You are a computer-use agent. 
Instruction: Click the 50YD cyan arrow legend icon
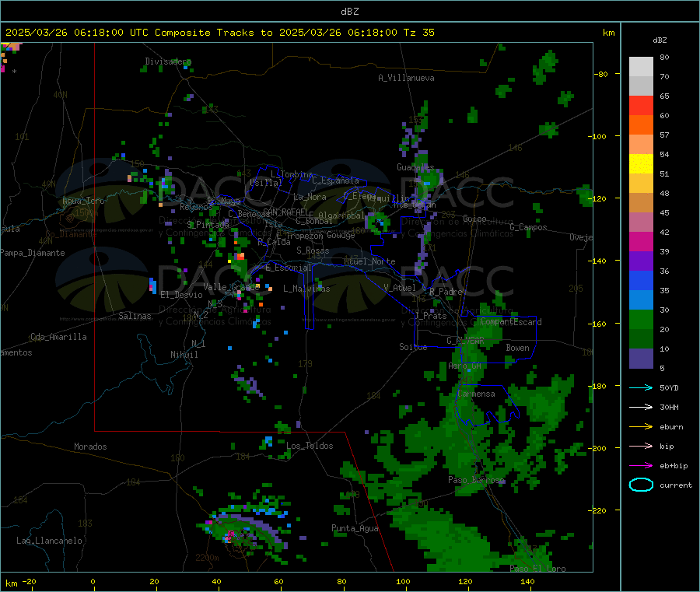641,387
